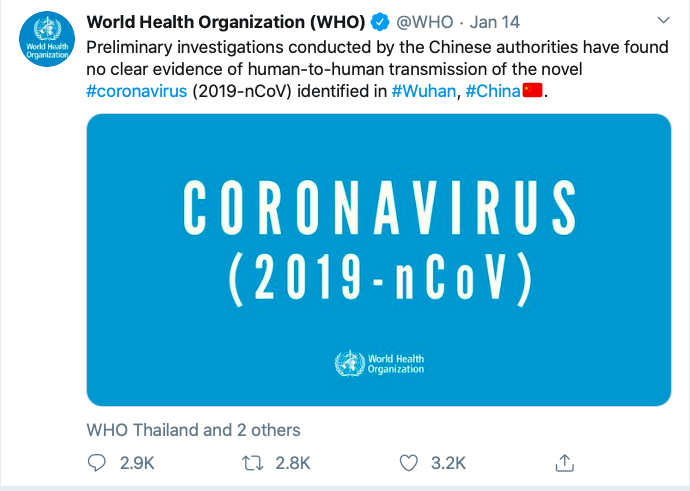The width and height of the screenshot is (690, 491).
Task: Click the China flag emoji
Action: click(533, 91)
